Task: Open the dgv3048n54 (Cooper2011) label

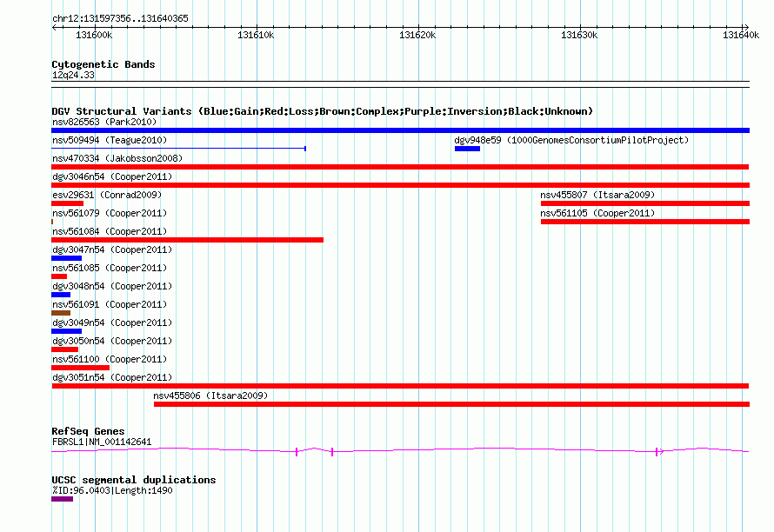Action: point(112,286)
